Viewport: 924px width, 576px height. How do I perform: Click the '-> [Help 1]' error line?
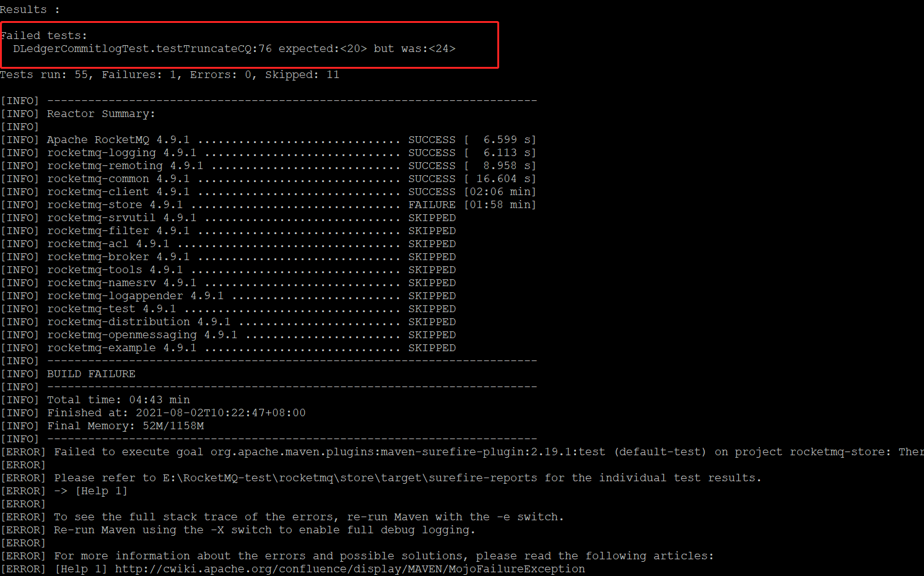64,491
